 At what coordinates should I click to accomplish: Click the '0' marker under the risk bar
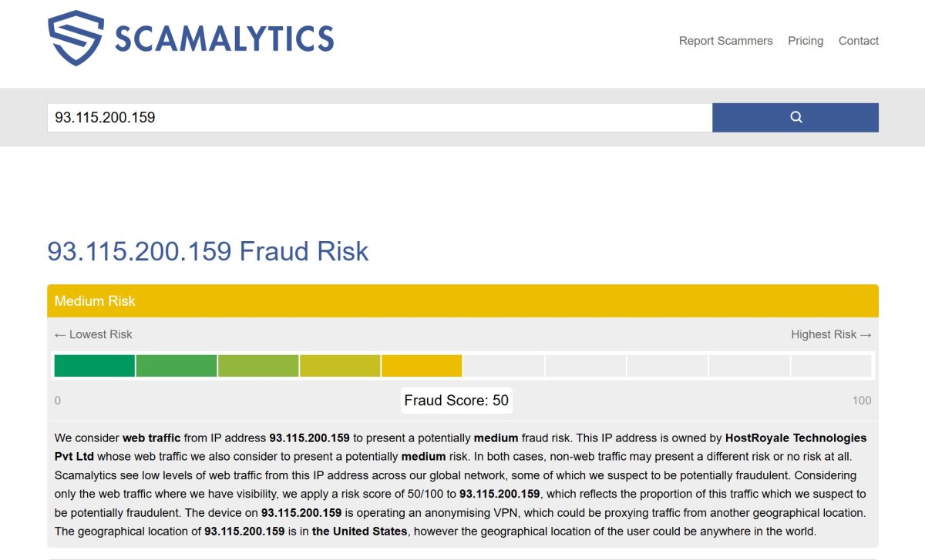57,400
